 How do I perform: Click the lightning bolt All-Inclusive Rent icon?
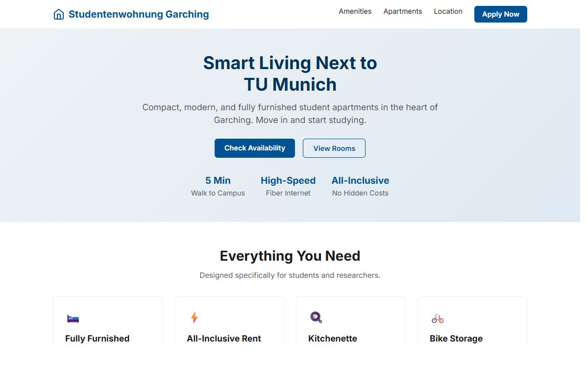click(x=194, y=318)
